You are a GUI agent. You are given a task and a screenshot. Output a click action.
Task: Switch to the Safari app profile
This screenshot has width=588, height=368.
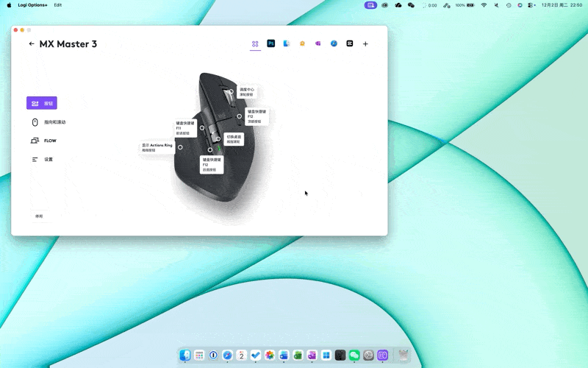click(334, 44)
